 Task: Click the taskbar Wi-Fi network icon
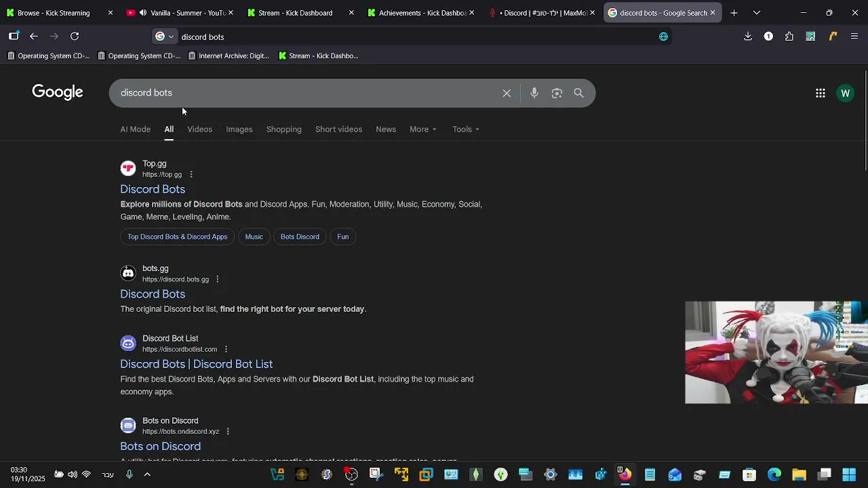click(x=86, y=474)
